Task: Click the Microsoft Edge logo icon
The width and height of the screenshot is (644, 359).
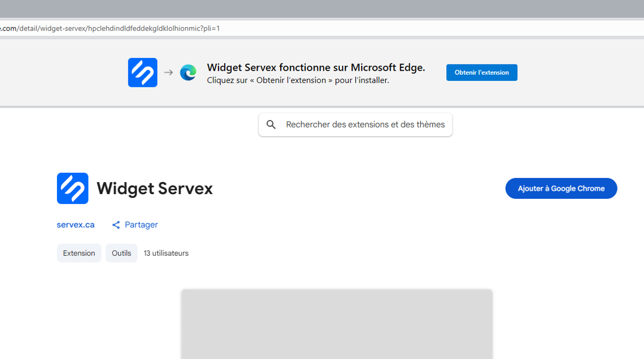Action: tap(188, 72)
